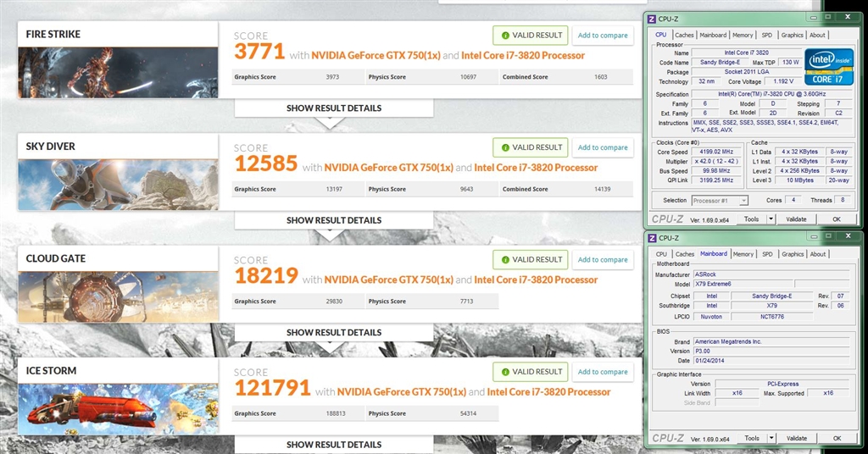
Task: Click the processor Name field Intel Core i7 3820
Action: [746, 53]
